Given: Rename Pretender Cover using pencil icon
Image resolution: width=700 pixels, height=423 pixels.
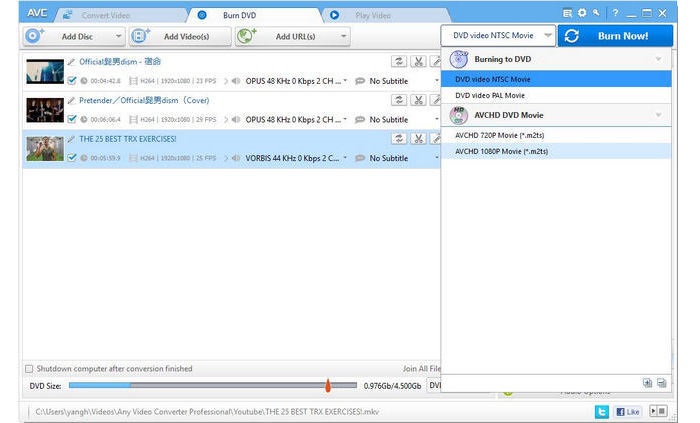Looking at the screenshot, I should 71,100.
